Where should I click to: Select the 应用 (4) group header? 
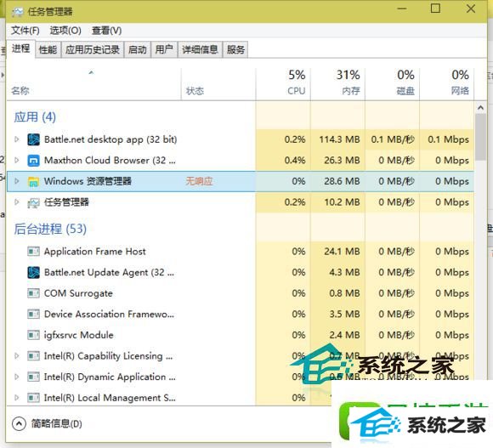[35, 117]
